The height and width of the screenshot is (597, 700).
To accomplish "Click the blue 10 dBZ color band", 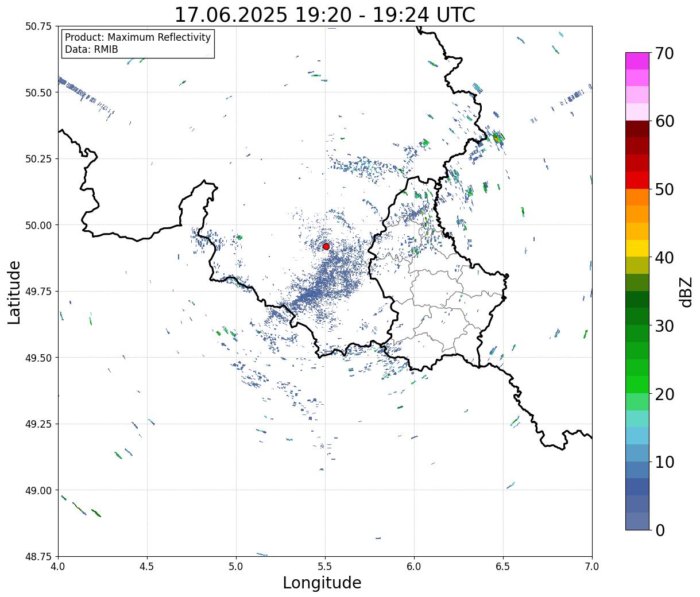I will [637, 470].
